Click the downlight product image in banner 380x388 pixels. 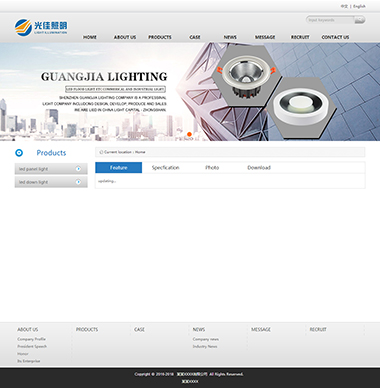246,76
